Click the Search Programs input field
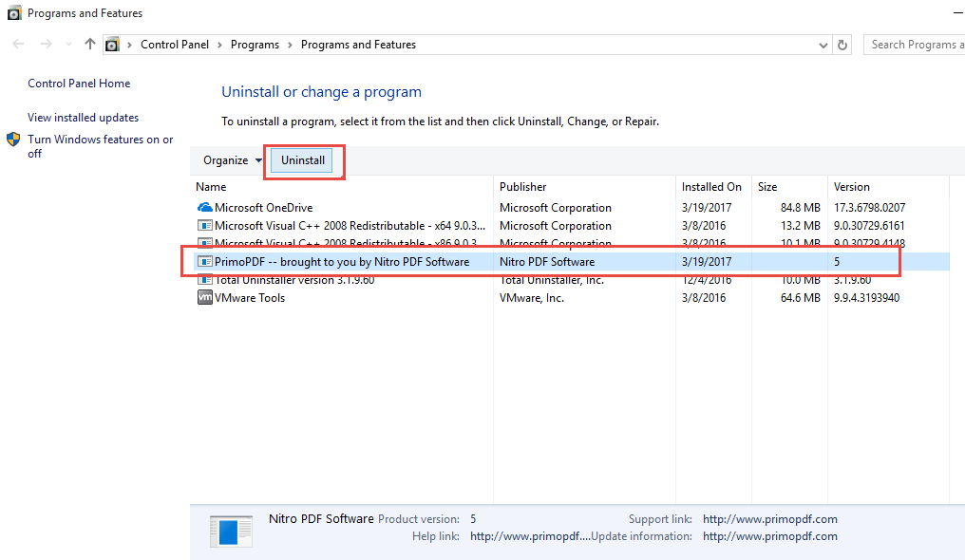 tap(915, 45)
